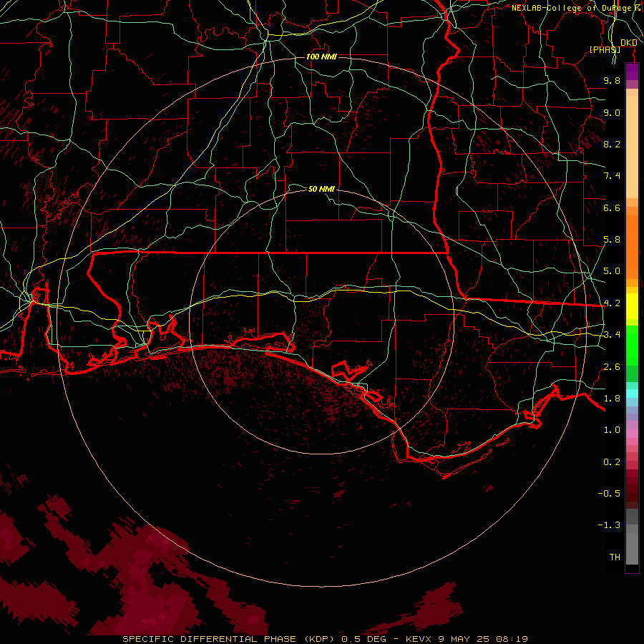This screenshot has width=644, height=644.
Task: Click the 8.2 value on the color scale
Action: point(612,144)
